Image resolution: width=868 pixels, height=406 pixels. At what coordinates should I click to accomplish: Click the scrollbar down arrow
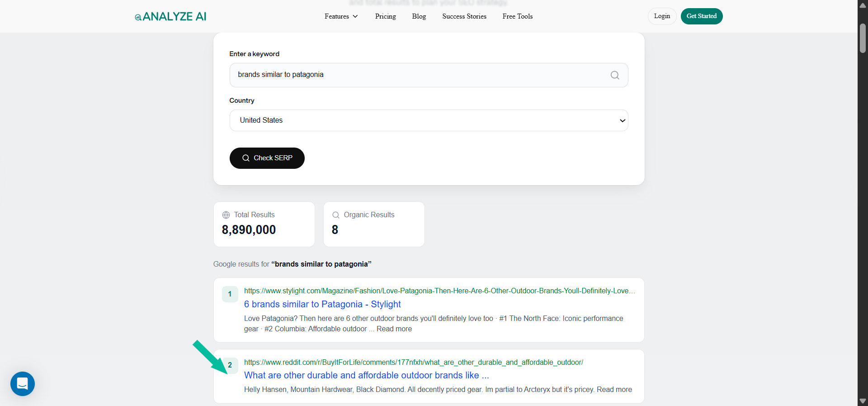(863, 401)
